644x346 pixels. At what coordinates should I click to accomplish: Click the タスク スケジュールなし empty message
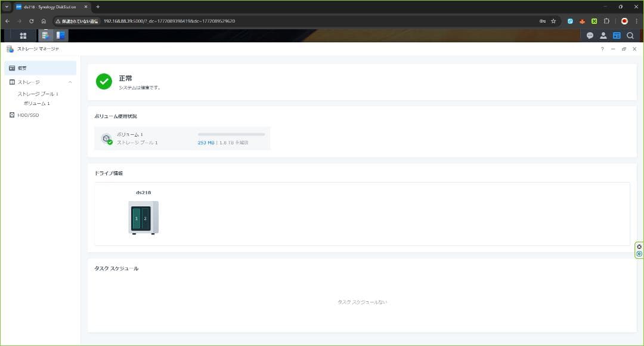point(362,302)
